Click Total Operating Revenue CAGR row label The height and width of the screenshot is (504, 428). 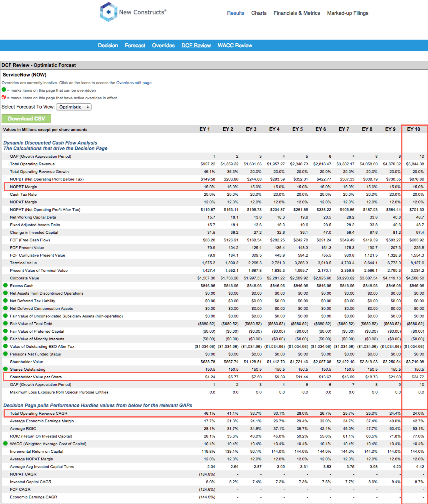(x=39, y=413)
